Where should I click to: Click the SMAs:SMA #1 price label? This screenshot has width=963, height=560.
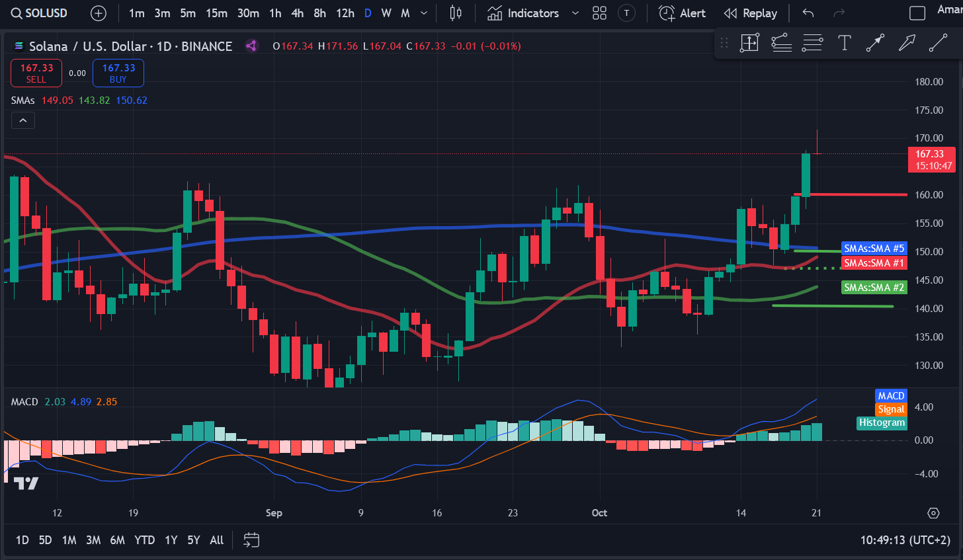click(x=874, y=263)
